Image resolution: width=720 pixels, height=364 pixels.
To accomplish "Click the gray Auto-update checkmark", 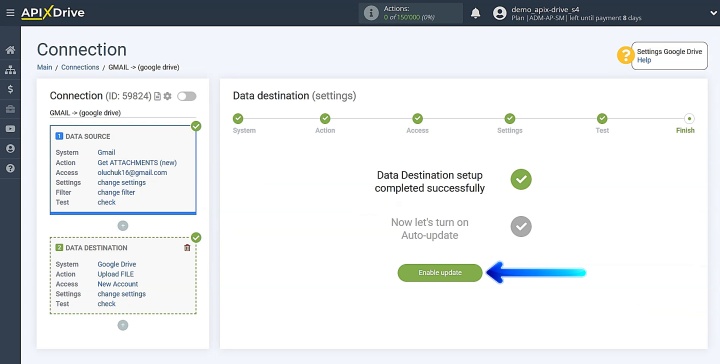I will click(x=521, y=226).
